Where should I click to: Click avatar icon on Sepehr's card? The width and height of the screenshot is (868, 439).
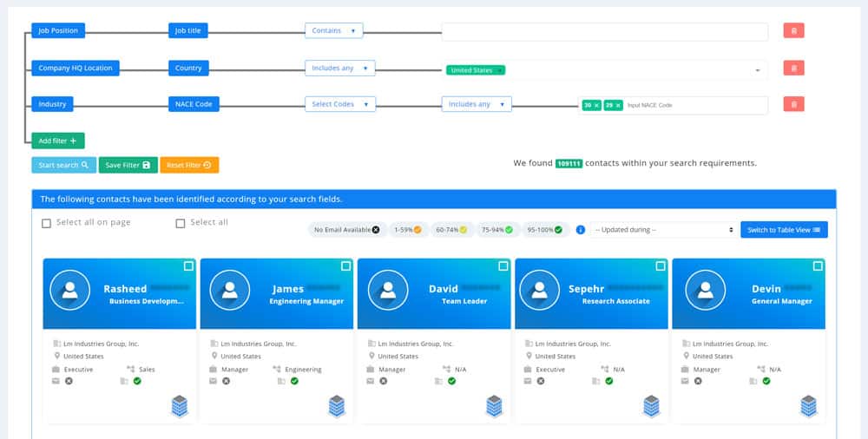542,292
